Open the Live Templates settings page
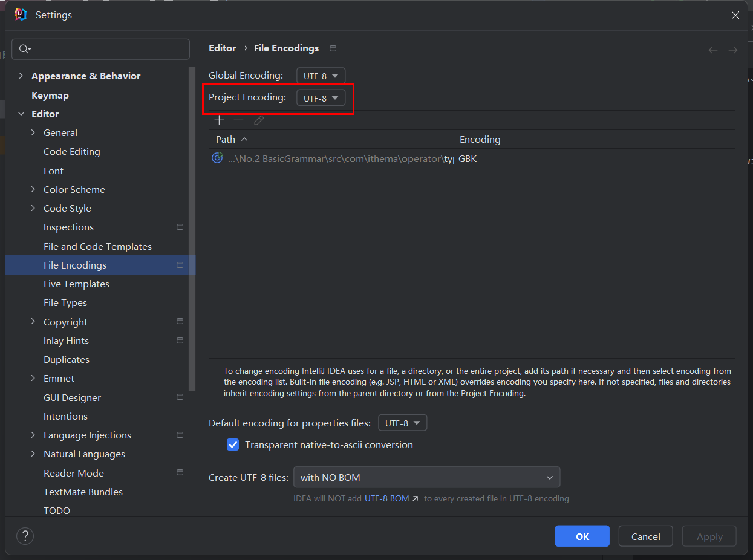 click(76, 284)
